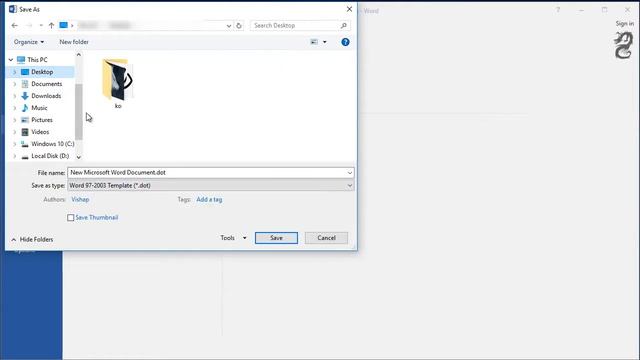
Task: Collapse the This PC tree node
Action: coord(11,60)
